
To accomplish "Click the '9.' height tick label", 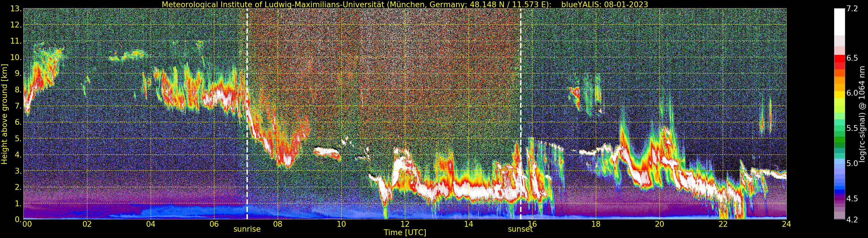I will pyautogui.click(x=18, y=74).
